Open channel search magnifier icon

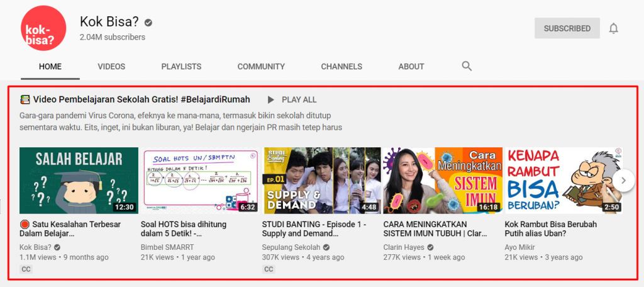[x=467, y=66]
